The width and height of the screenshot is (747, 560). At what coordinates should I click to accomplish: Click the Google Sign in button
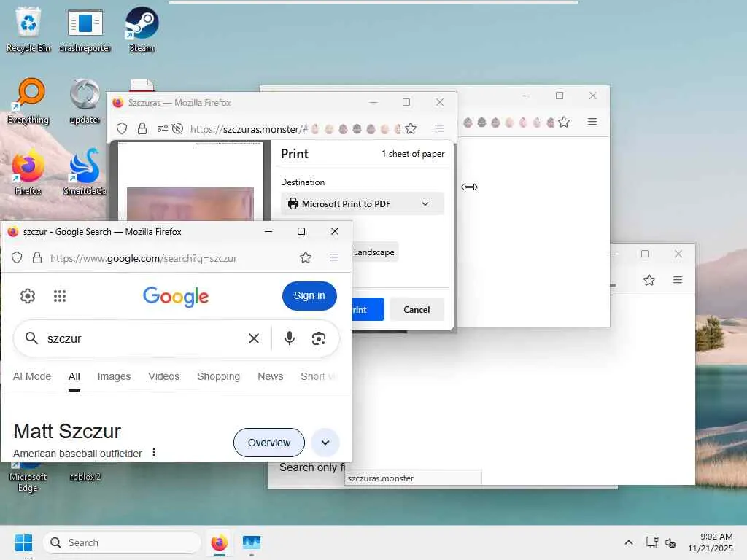[309, 296]
